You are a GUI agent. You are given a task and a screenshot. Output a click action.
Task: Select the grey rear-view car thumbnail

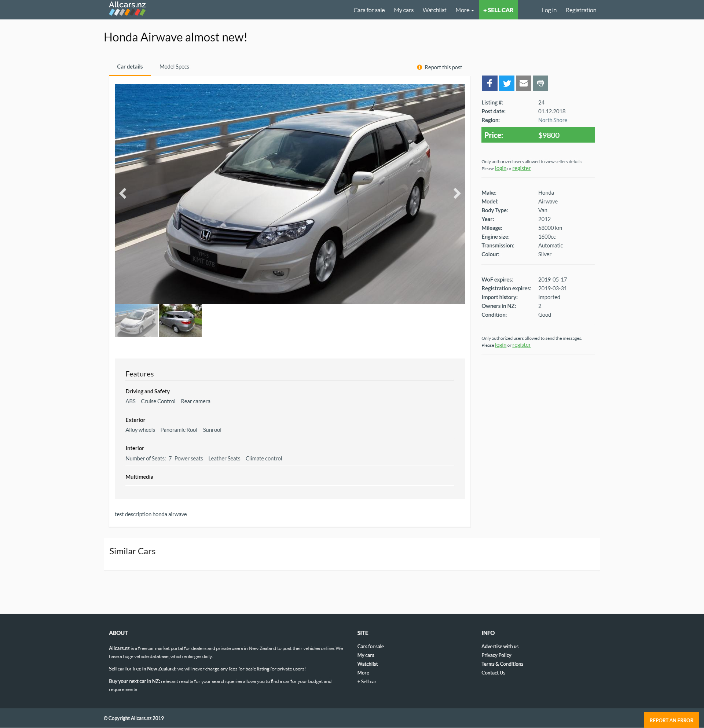click(180, 321)
